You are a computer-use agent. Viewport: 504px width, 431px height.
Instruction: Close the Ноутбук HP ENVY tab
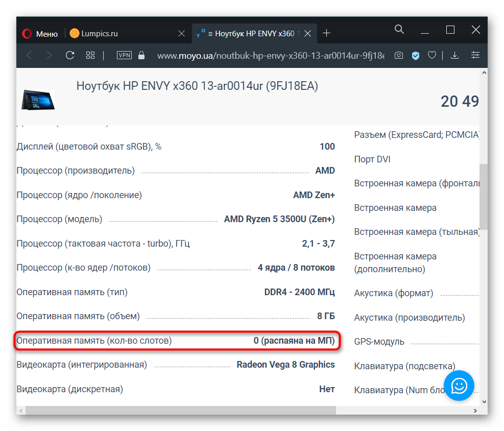point(308,34)
